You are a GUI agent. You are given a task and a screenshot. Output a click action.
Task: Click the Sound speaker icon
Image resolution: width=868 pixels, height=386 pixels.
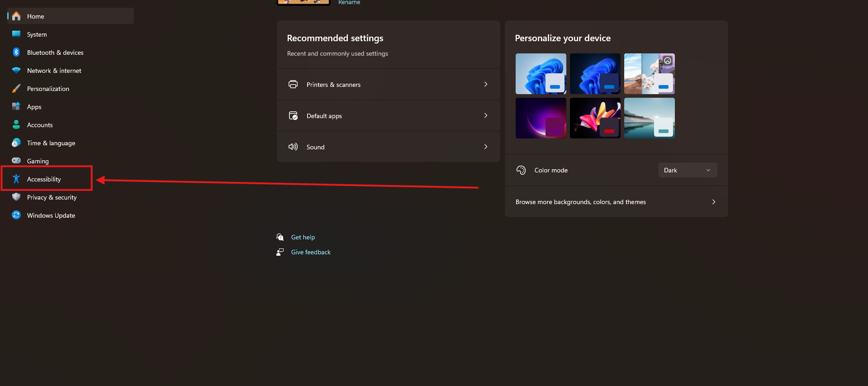click(293, 147)
